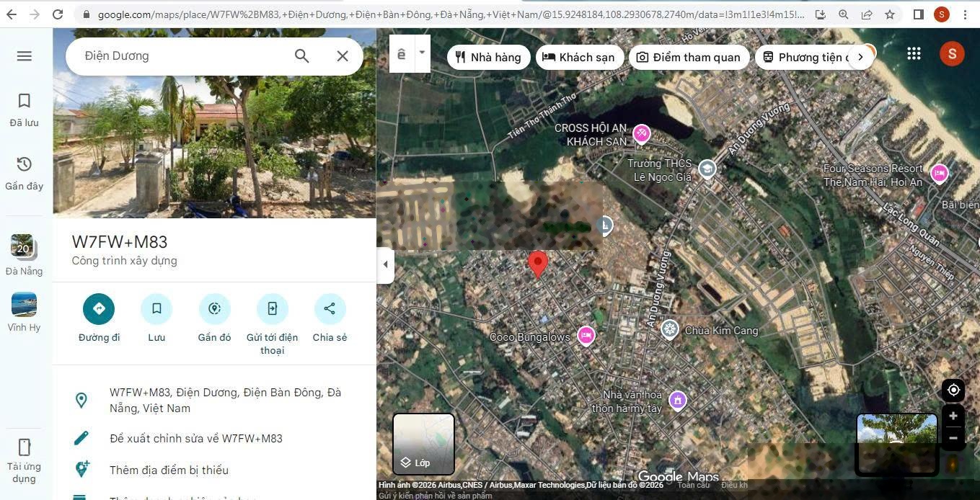Viewport: 980px width, 500px height.
Task: Open the main hamburger menu
Action: pos(25,56)
